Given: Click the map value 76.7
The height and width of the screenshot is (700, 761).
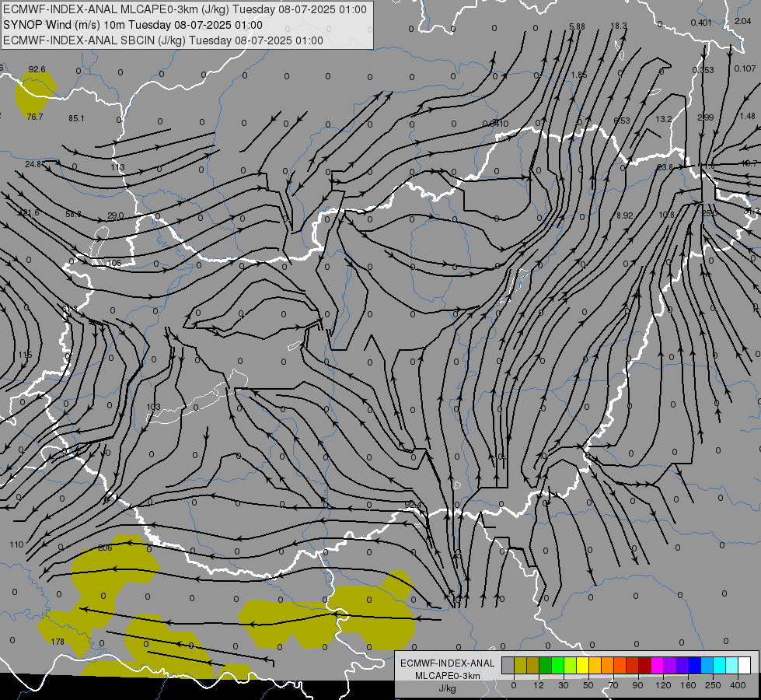Looking at the screenshot, I should click(35, 117).
